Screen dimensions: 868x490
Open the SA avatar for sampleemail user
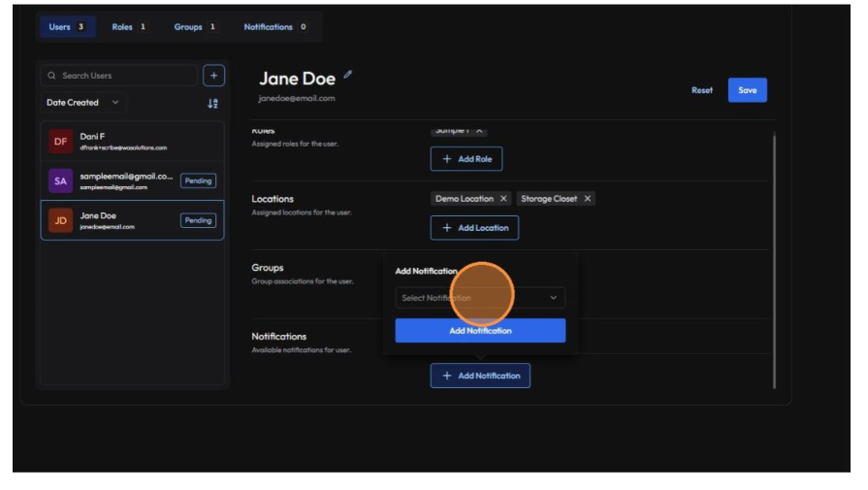(x=60, y=181)
